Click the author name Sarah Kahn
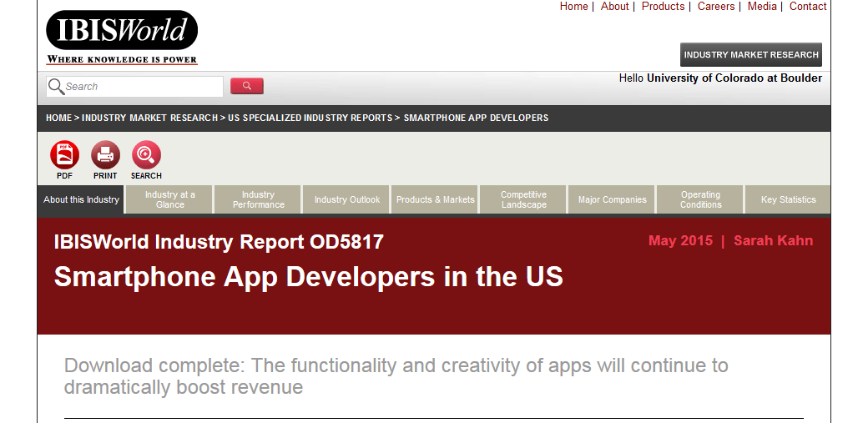Viewport: 868px width, 423px height. coord(774,241)
